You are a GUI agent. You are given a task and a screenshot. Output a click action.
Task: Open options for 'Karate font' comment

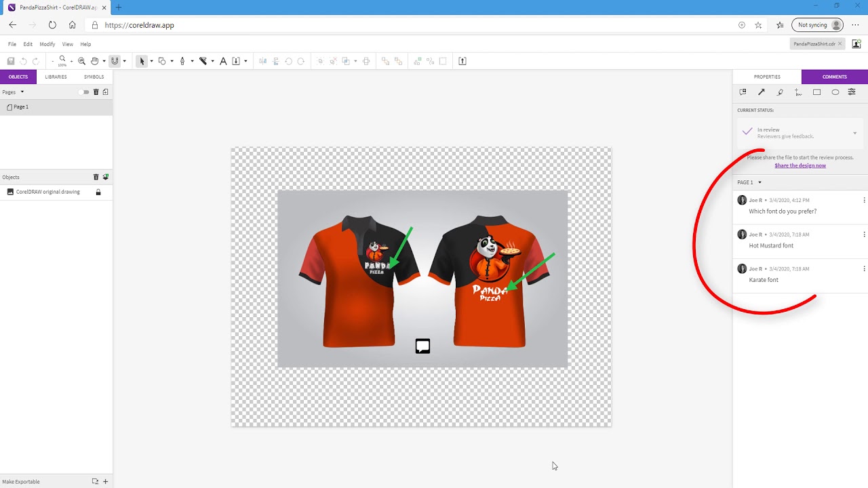864,268
